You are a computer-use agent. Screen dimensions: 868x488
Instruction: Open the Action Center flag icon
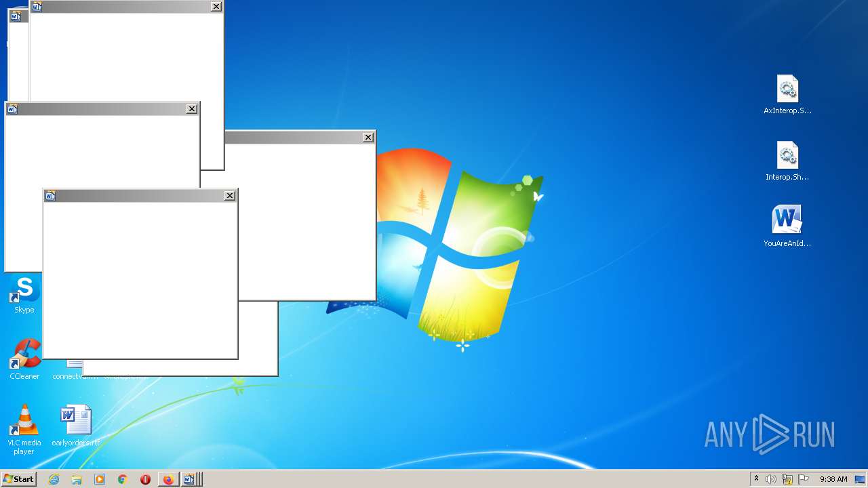click(x=804, y=479)
